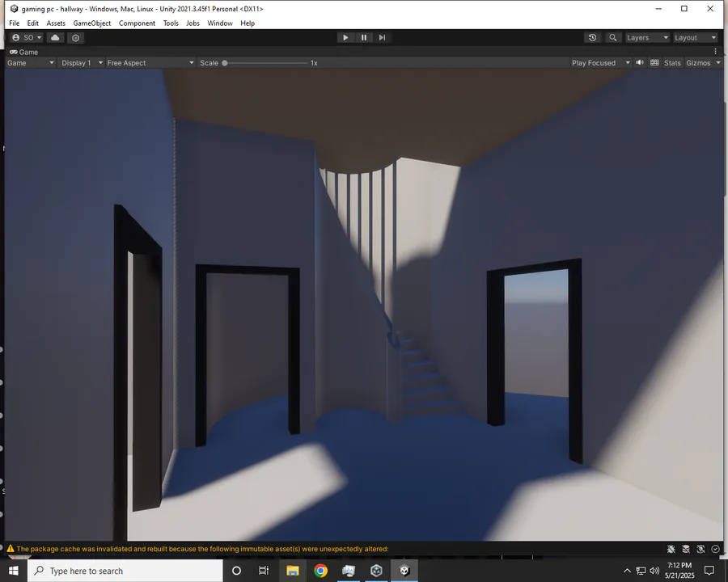Open the volume control in system tray

click(x=654, y=571)
